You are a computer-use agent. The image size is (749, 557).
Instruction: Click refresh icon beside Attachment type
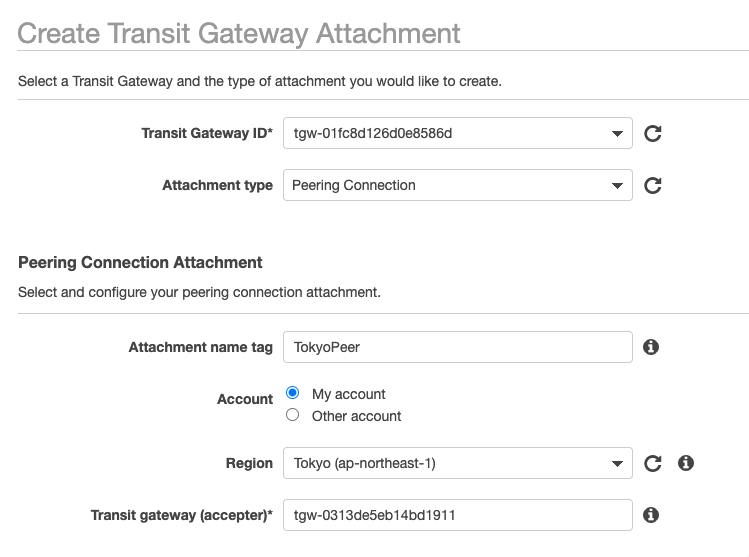pos(653,185)
